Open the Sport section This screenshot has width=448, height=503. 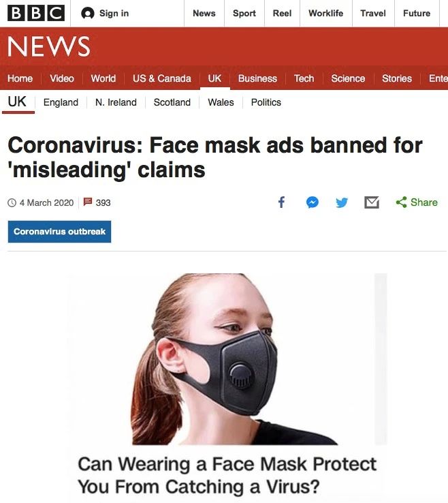(244, 13)
